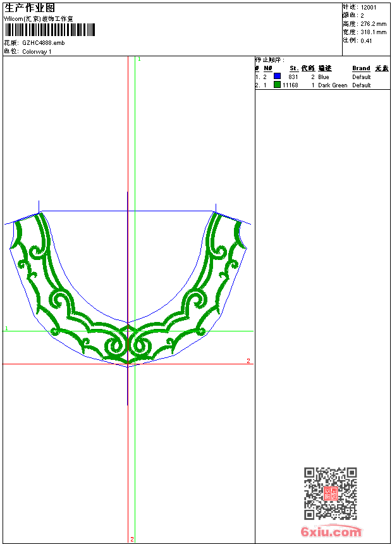Viewport: 392px width, 544px height.
Task: Click the barcode under the studio name
Action: [49, 30]
